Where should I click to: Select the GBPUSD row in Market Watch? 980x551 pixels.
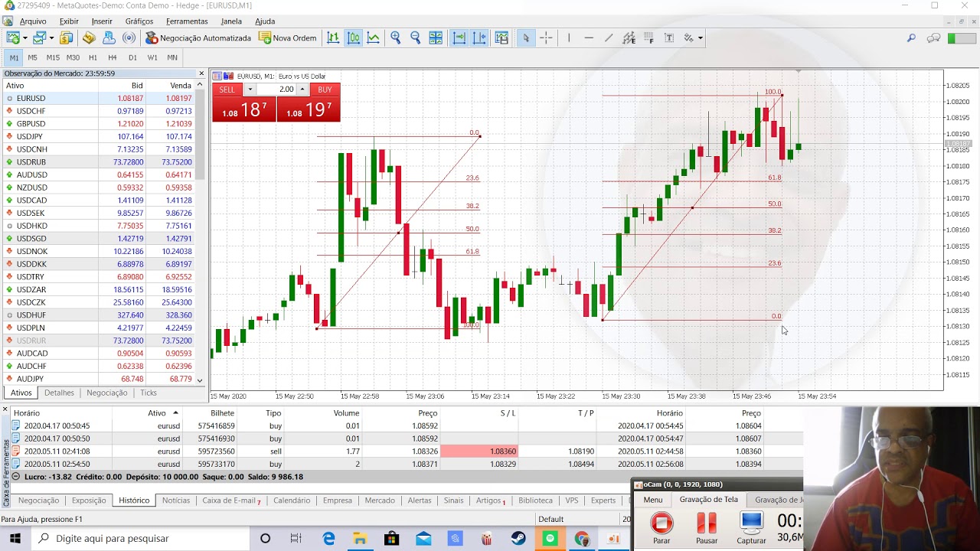(100, 123)
